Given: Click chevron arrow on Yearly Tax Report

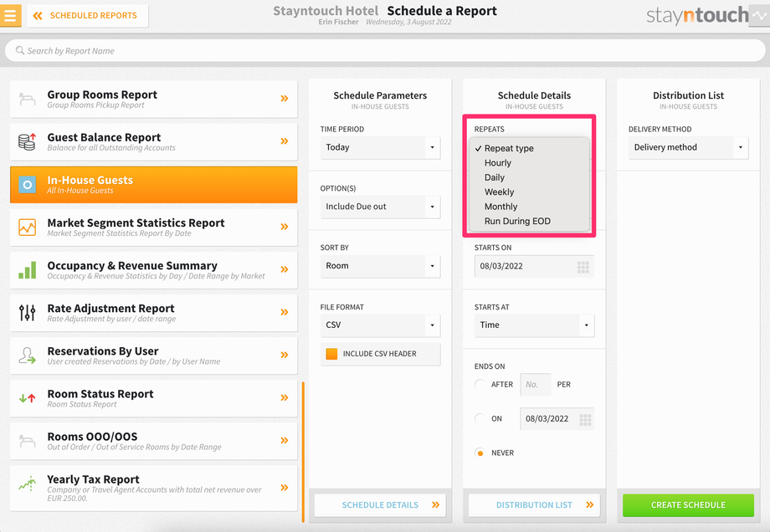Looking at the screenshot, I should coord(285,488).
